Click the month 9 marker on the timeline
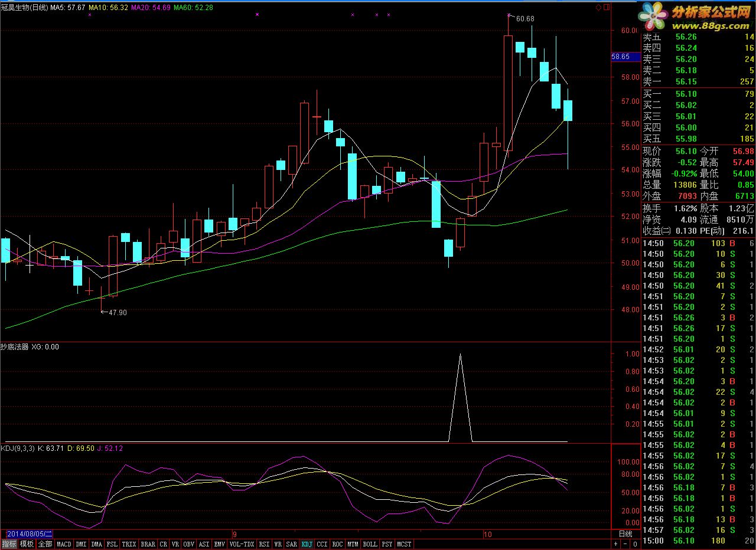The height and width of the screenshot is (550, 756). [234, 533]
